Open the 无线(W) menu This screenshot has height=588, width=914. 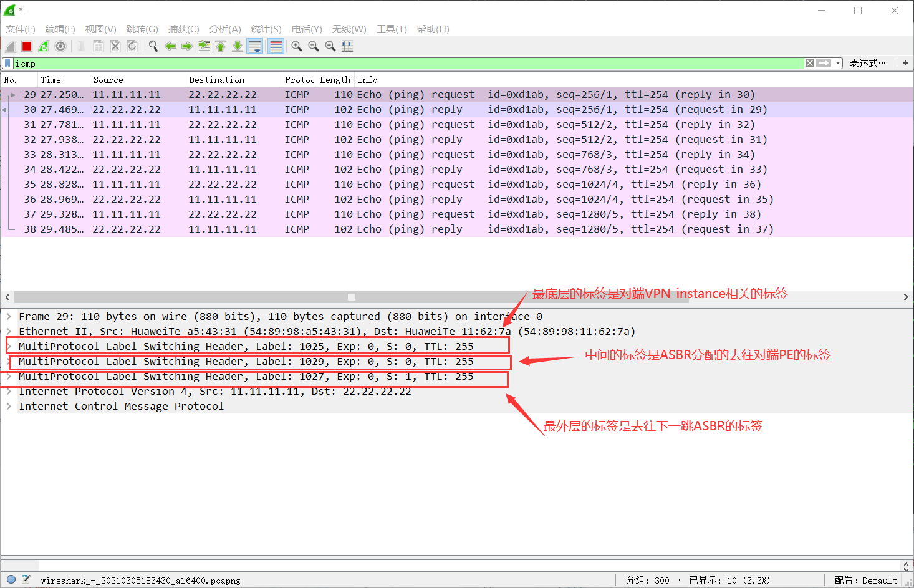coord(349,29)
